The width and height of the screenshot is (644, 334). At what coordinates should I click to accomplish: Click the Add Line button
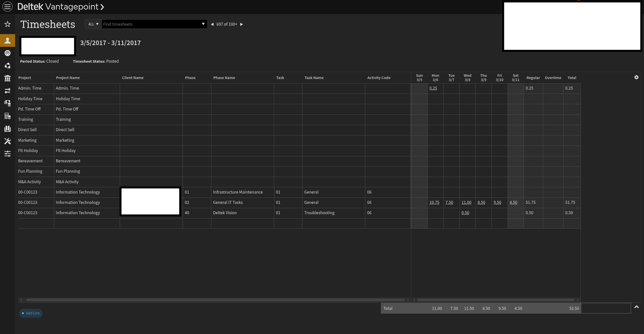pyautogui.click(x=31, y=313)
